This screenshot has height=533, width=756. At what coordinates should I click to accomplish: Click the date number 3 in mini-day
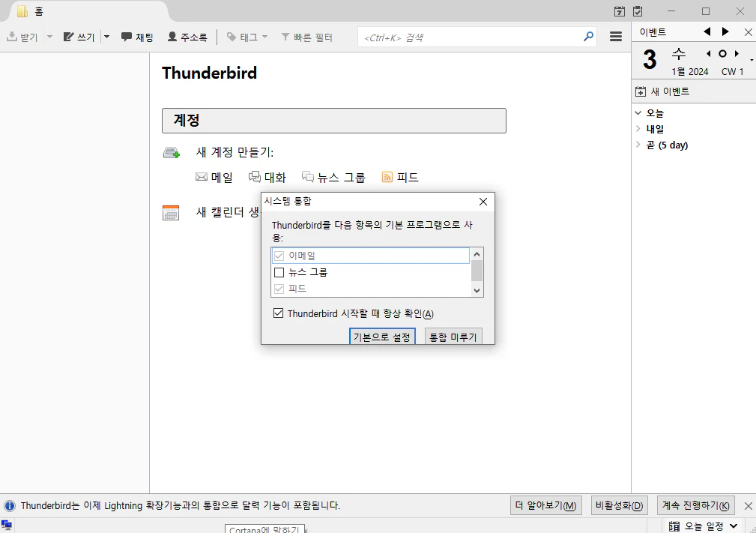[650, 60]
